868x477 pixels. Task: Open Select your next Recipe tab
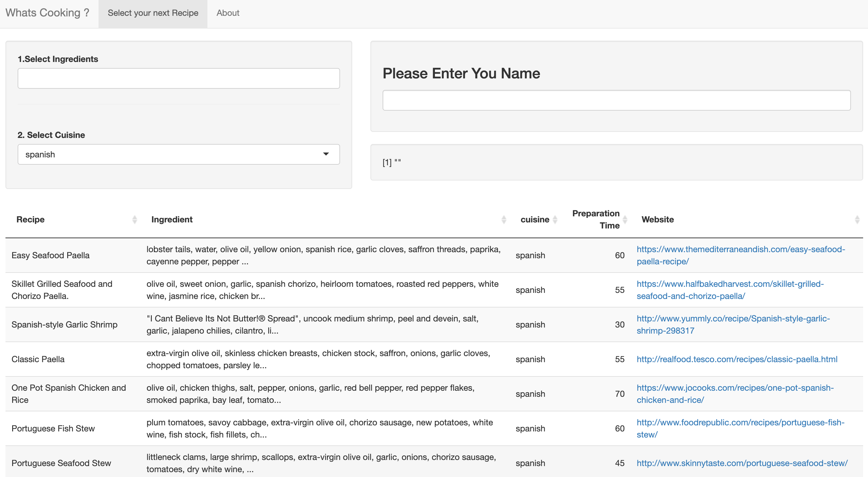[x=153, y=13]
